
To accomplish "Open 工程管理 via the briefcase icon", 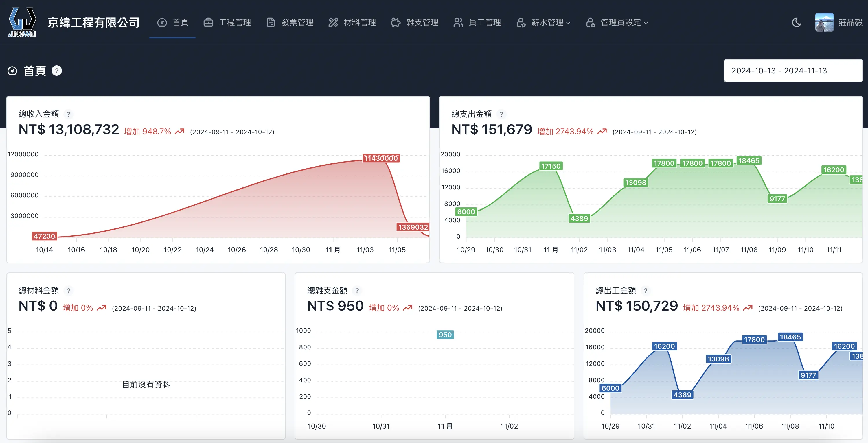I will [208, 22].
